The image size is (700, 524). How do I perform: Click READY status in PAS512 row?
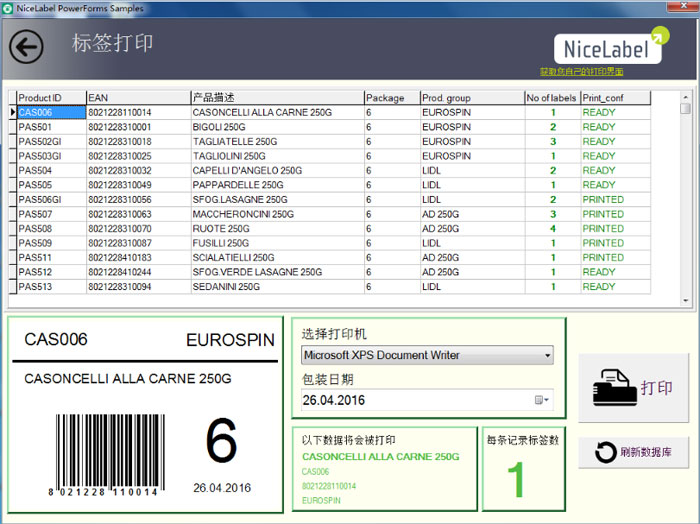[616, 272]
